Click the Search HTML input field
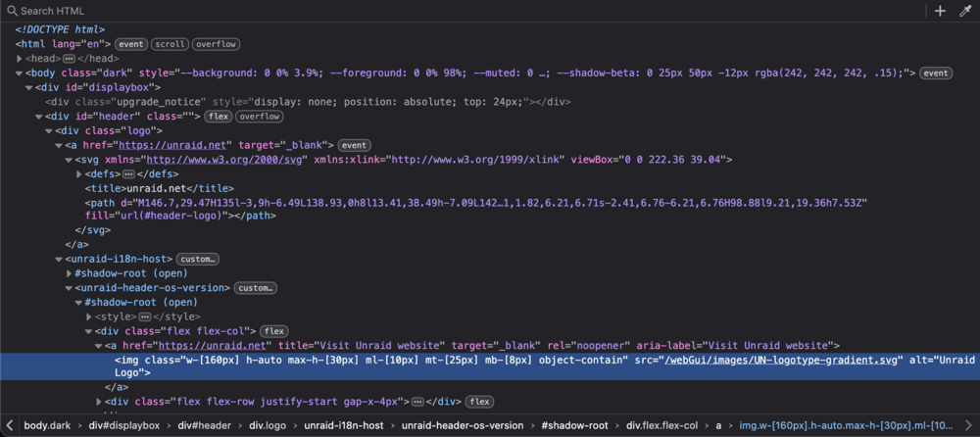Image resolution: width=980 pixels, height=437 pixels. pyautogui.click(x=463, y=11)
